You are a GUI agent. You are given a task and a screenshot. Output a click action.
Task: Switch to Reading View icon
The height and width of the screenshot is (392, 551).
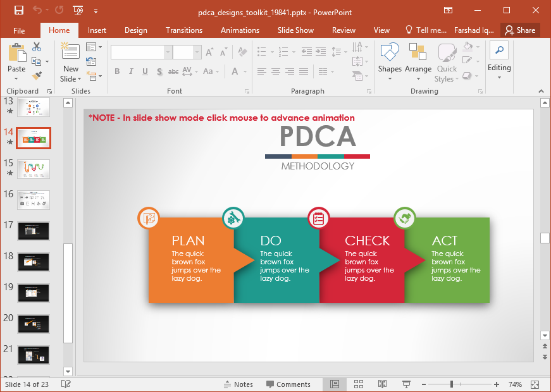click(382, 384)
